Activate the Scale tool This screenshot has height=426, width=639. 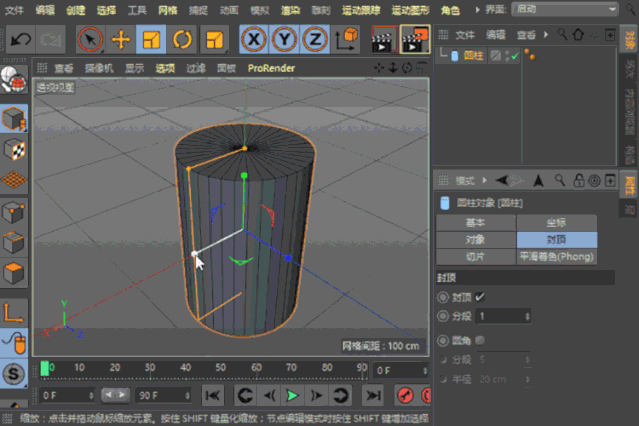pyautogui.click(x=151, y=40)
